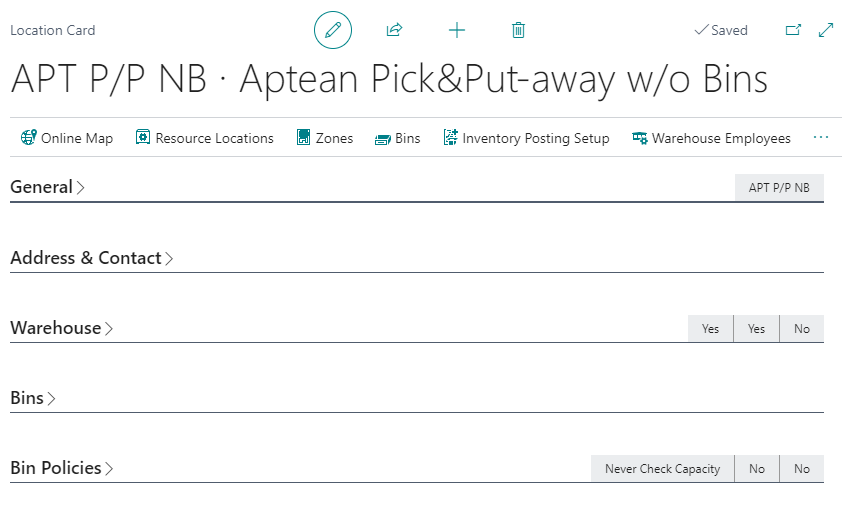Click the trash delete icon
The image size is (846, 529).
coord(518,30)
